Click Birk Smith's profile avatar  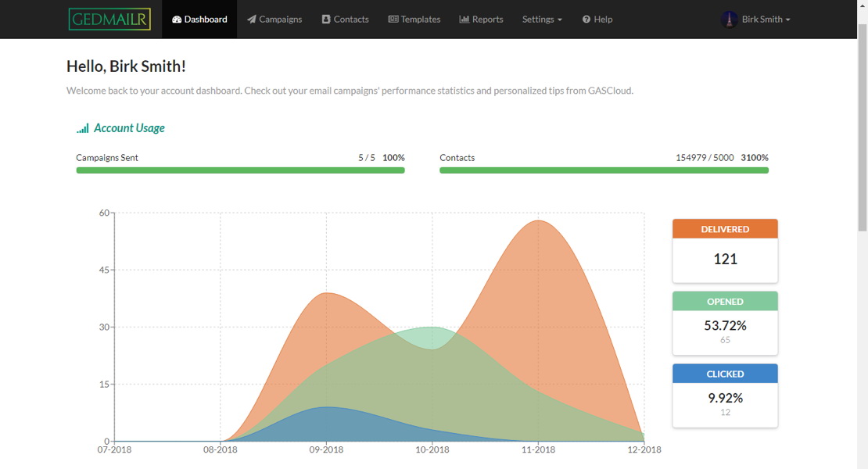(x=729, y=20)
